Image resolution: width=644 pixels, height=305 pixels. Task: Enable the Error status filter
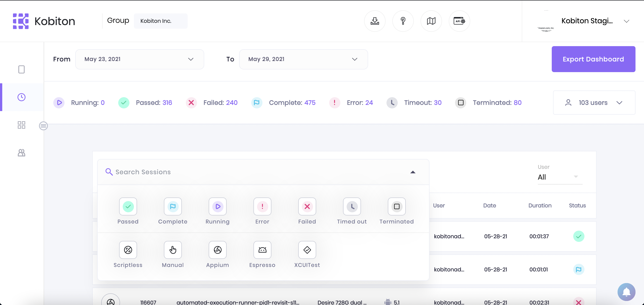tap(262, 206)
